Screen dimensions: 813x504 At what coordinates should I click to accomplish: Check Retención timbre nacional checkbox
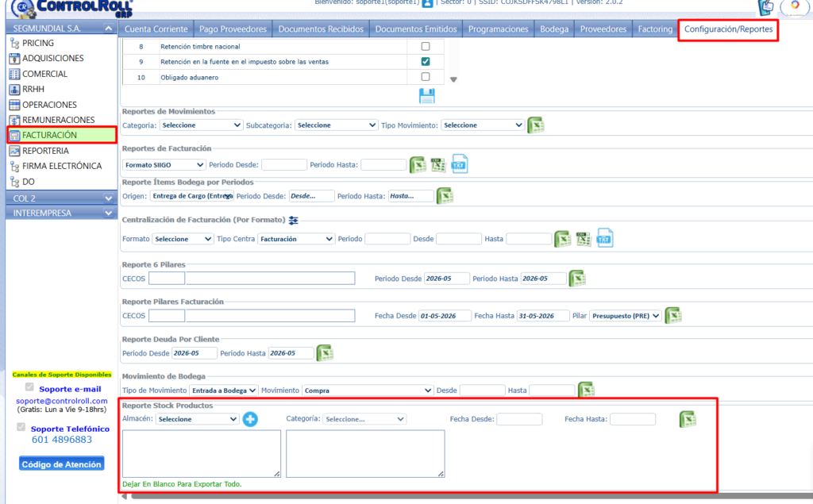tap(426, 46)
